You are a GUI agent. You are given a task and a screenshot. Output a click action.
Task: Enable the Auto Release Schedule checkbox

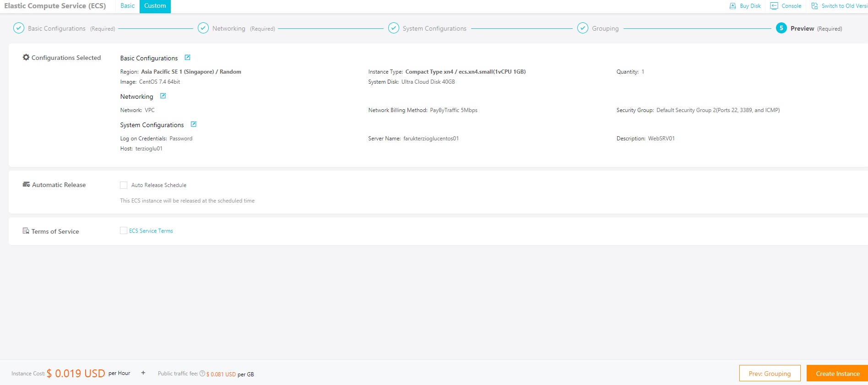[x=124, y=185]
